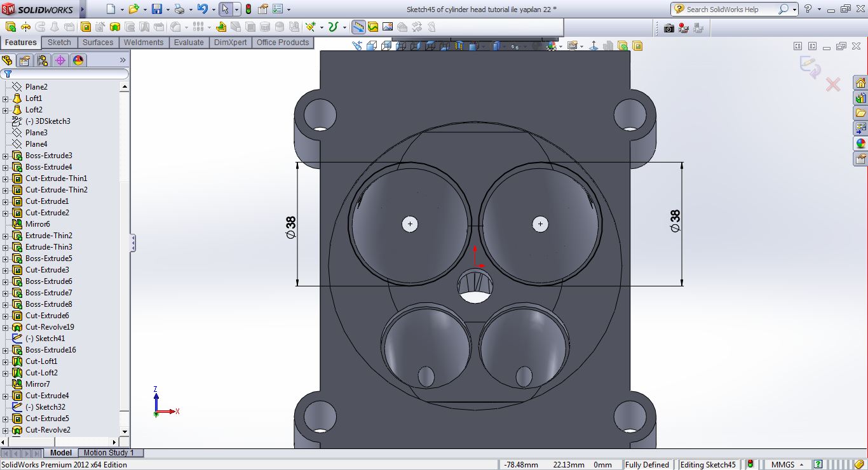Open the Undo dropdown arrow
868x470 pixels.
[x=213, y=10]
